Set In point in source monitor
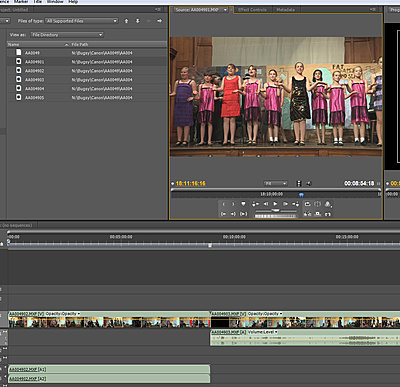 224,204
